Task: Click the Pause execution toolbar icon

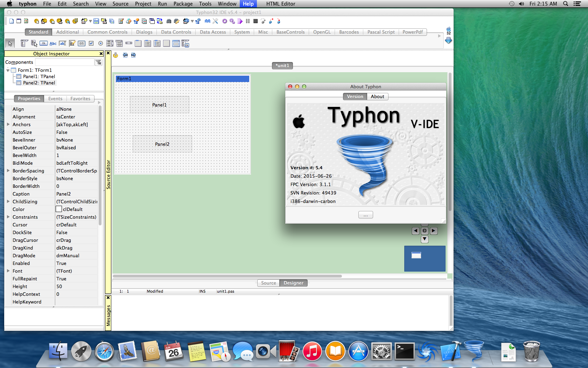Action: pyautogui.click(x=248, y=21)
